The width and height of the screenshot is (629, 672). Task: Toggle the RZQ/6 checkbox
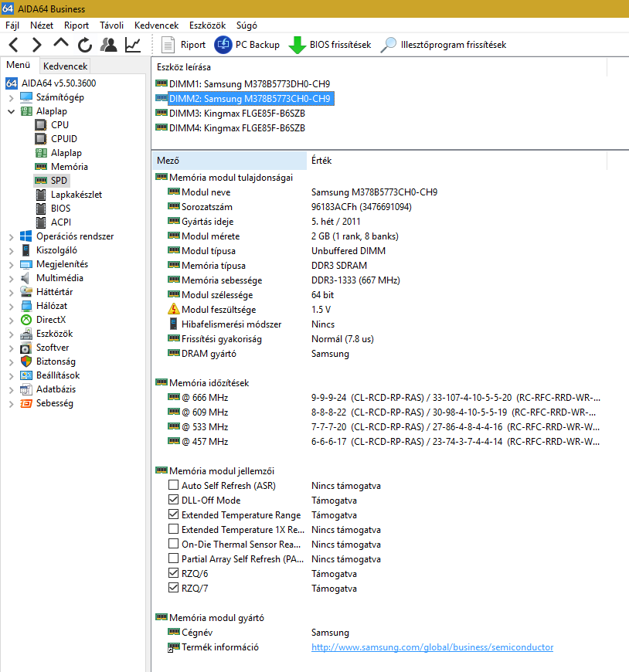click(173, 573)
